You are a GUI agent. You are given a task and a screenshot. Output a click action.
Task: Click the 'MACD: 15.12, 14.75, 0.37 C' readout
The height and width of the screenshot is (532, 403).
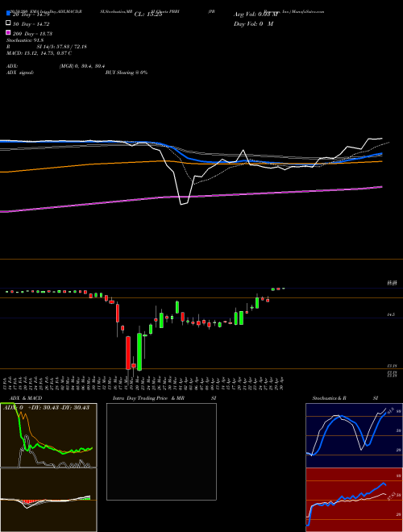tap(39, 53)
